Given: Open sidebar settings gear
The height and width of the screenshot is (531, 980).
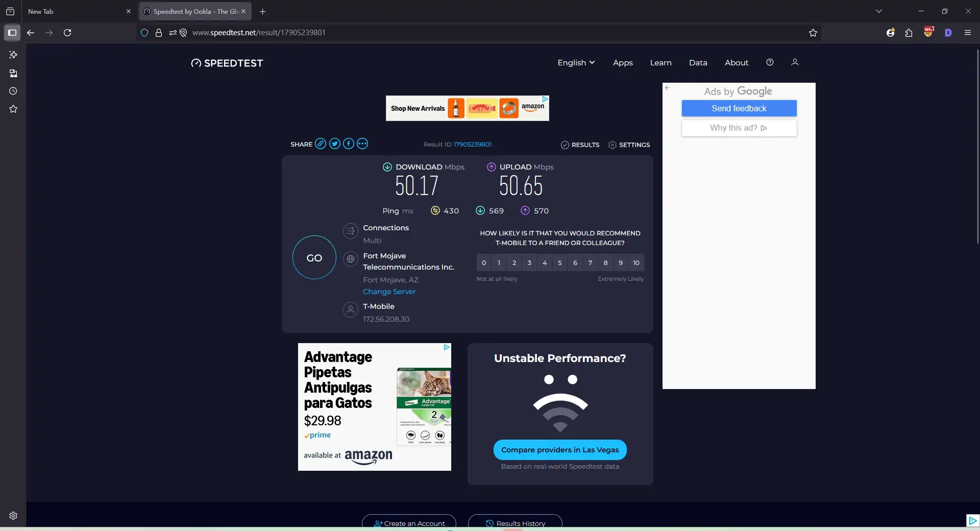Looking at the screenshot, I should (13, 516).
